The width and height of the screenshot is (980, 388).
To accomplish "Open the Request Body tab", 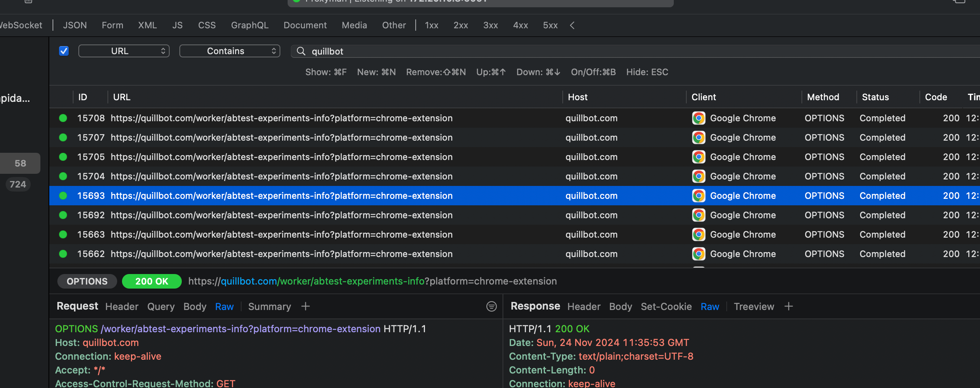I will coord(195,306).
